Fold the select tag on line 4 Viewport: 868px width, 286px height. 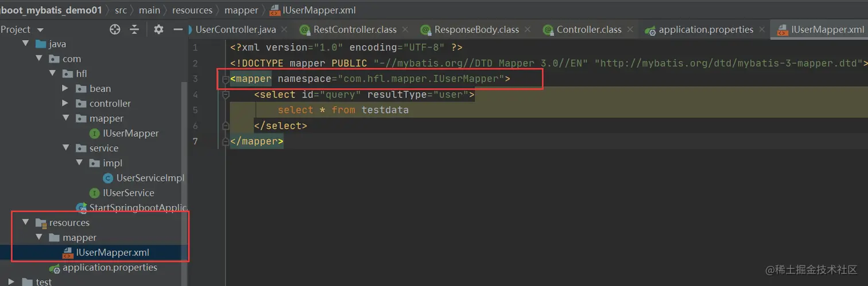pos(226,94)
